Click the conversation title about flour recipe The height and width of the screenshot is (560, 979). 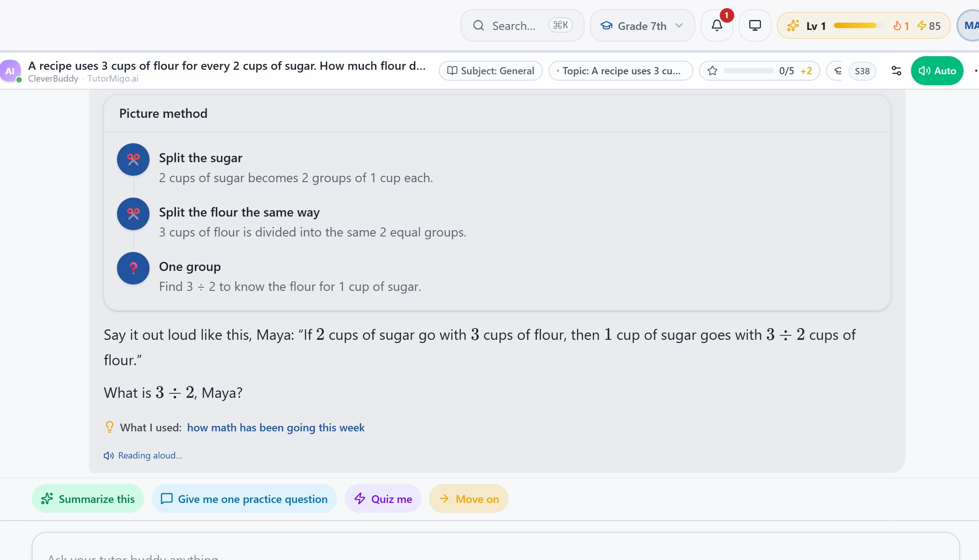coord(227,66)
